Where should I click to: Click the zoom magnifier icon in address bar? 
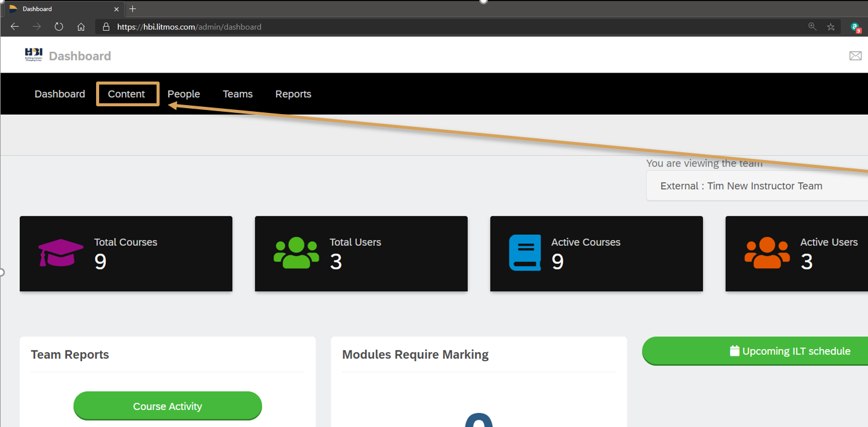[x=812, y=27]
